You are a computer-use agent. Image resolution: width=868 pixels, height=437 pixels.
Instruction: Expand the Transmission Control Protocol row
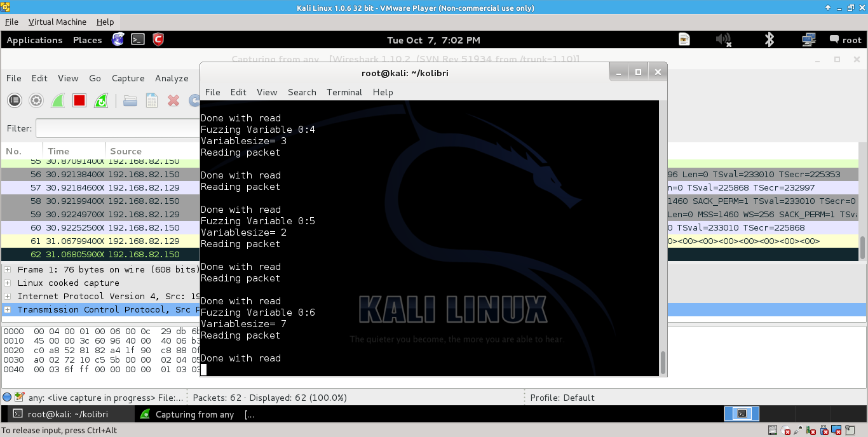coord(8,309)
